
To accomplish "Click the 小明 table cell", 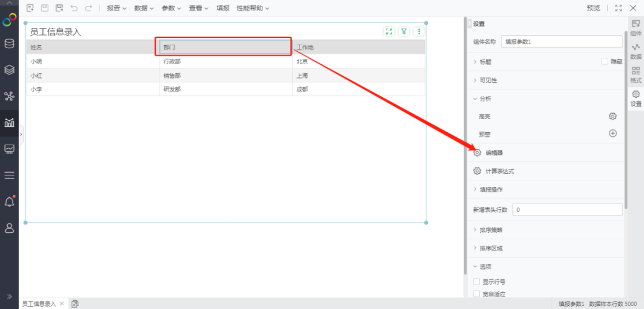I will pos(93,61).
